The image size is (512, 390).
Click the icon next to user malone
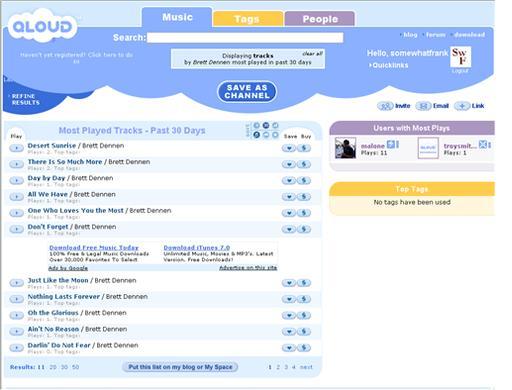[x=391, y=145]
